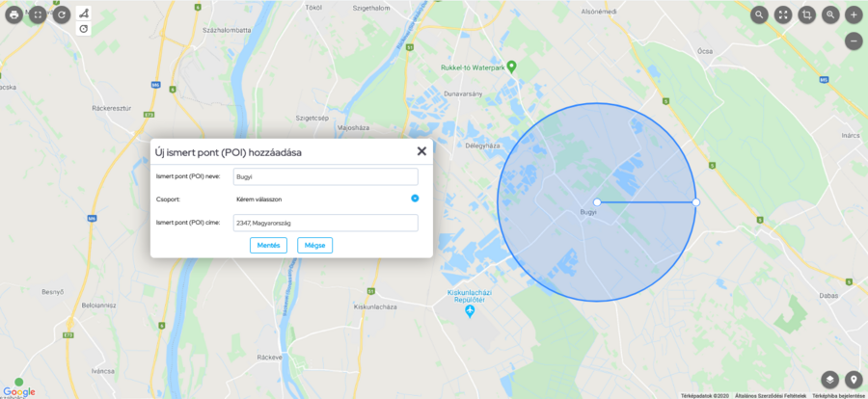Click the POI name field containing Bugyi

[x=326, y=176]
